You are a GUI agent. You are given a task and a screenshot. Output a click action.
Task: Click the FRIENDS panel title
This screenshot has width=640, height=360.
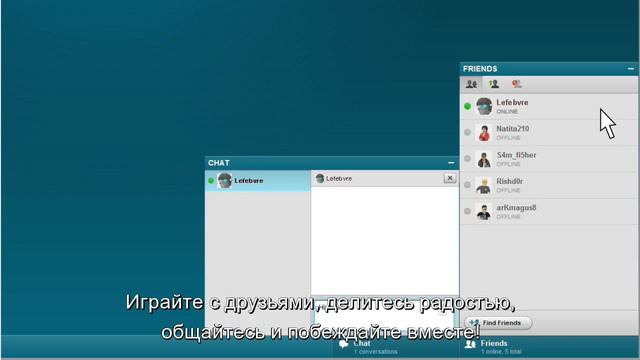(x=480, y=69)
